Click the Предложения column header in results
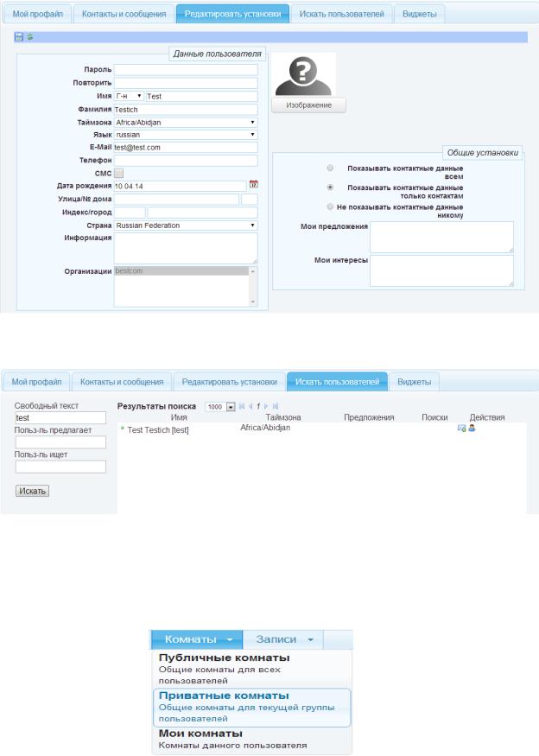This screenshot has height=756, width=539. pyautogui.click(x=369, y=417)
